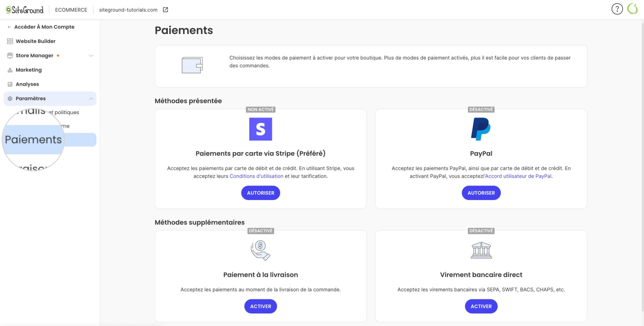Click the Analyses chart icon
This screenshot has height=326, width=644.
10,84
